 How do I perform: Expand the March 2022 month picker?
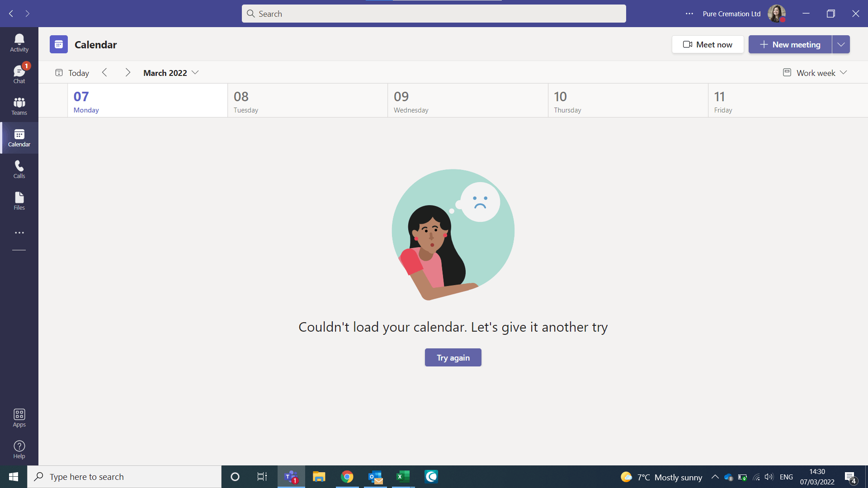point(171,73)
